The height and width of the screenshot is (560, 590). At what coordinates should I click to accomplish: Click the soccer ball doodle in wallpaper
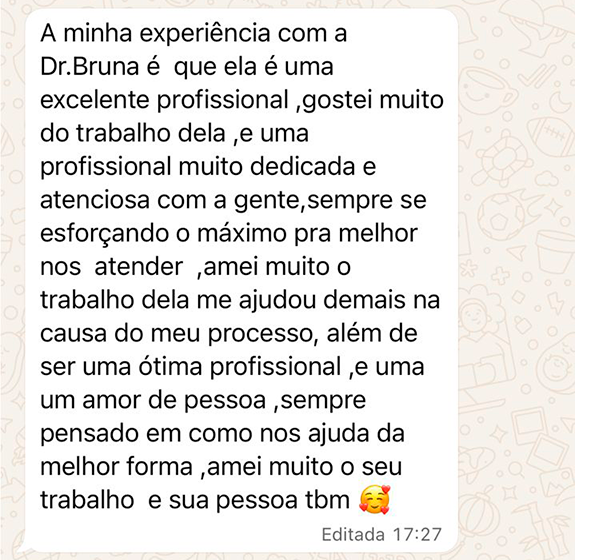click(503, 216)
